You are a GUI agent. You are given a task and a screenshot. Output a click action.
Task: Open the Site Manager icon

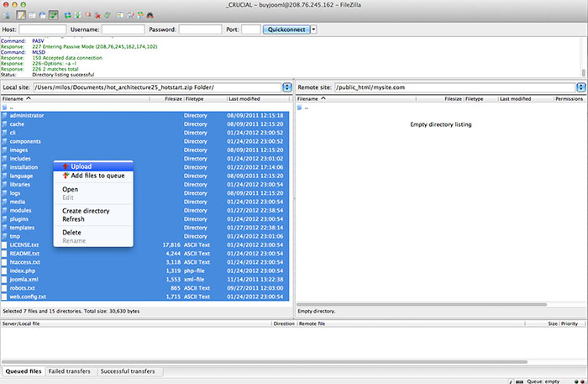coord(7,15)
